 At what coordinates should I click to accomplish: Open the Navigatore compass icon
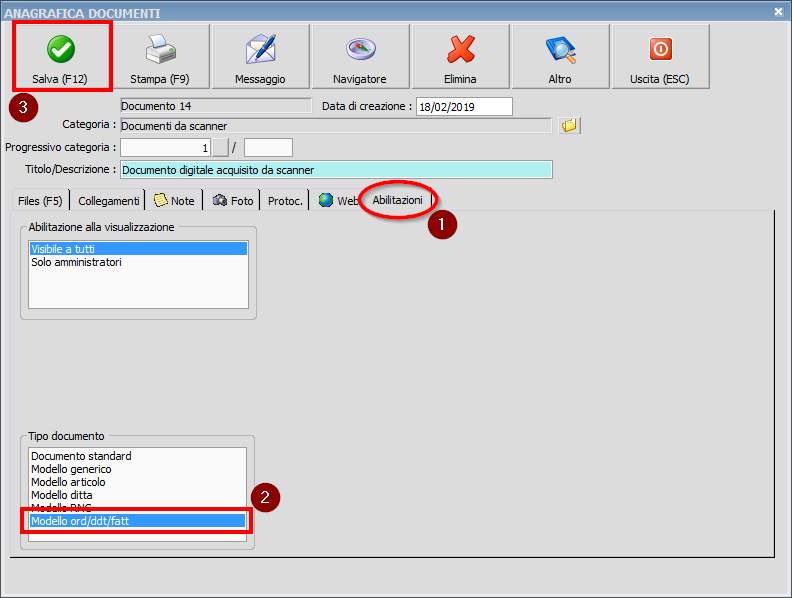pos(360,49)
